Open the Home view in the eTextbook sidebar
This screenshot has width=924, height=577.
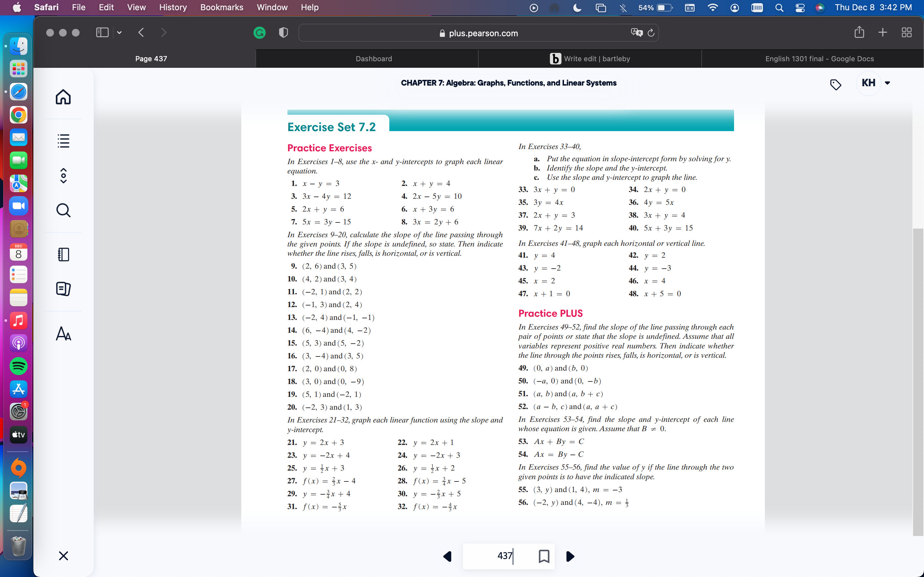pos(63,97)
